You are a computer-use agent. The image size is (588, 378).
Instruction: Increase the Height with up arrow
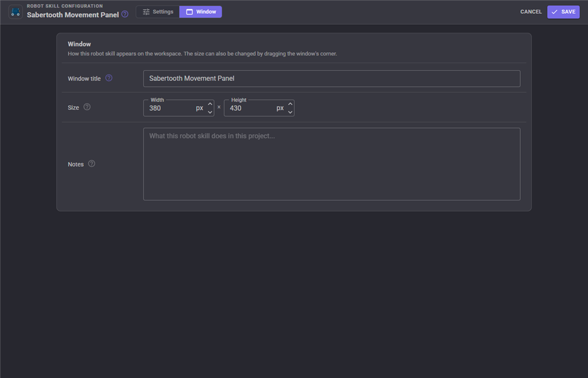point(290,104)
